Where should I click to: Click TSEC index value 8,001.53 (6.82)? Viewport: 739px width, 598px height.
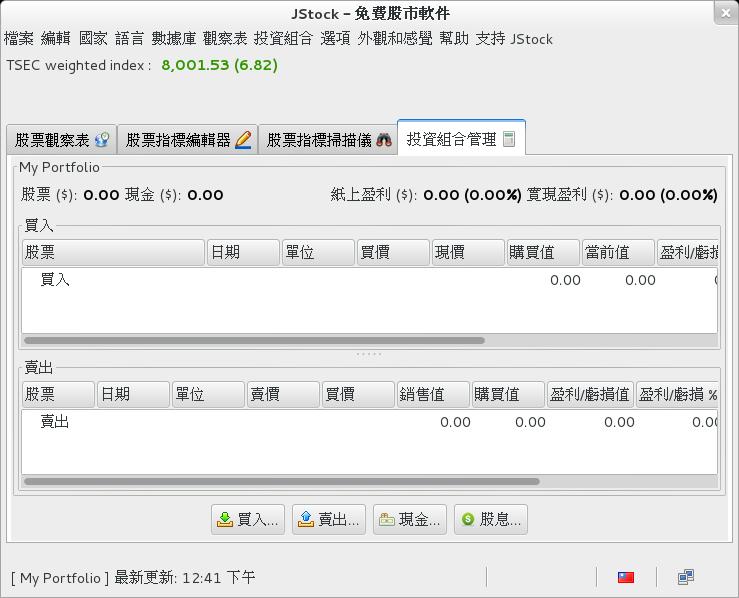[220, 65]
